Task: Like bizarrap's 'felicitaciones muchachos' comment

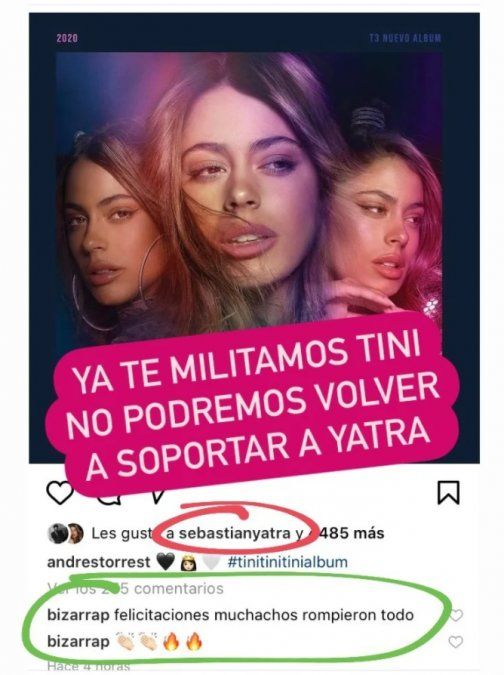Action: (456, 615)
